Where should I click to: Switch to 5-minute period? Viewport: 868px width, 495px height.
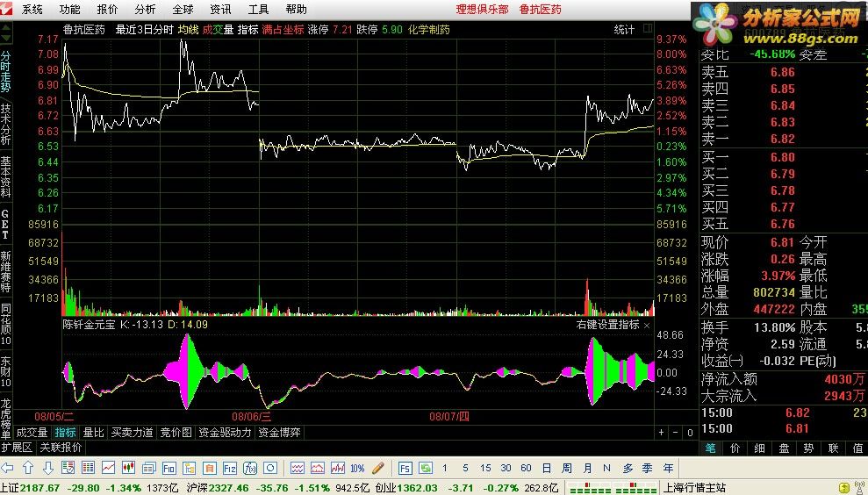tap(465, 468)
